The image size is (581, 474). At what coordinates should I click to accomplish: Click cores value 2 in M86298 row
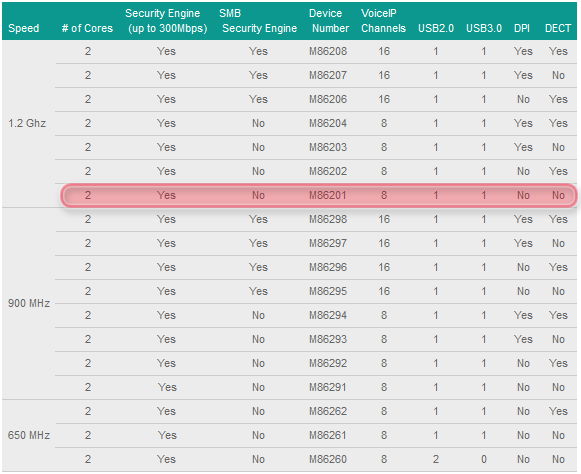click(87, 219)
